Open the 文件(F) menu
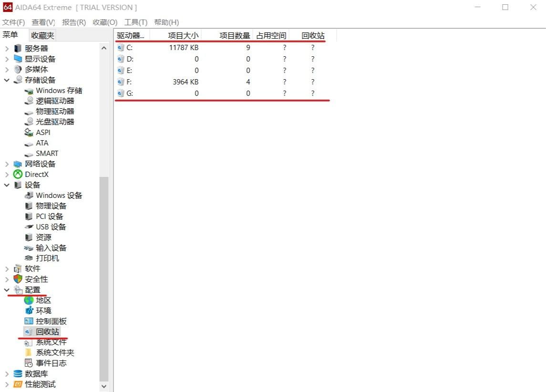This screenshot has width=546, height=392. pos(13,22)
